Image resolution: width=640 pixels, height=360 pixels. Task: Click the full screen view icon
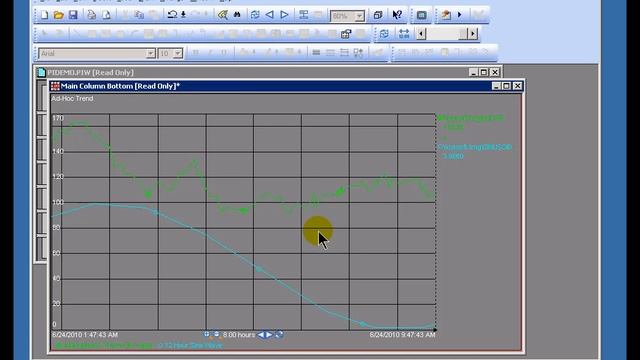pyautogui.click(x=421, y=15)
